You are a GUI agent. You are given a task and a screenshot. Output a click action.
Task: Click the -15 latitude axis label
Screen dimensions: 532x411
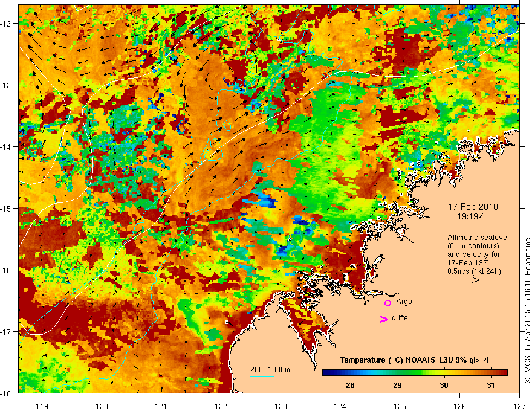coord(6,208)
